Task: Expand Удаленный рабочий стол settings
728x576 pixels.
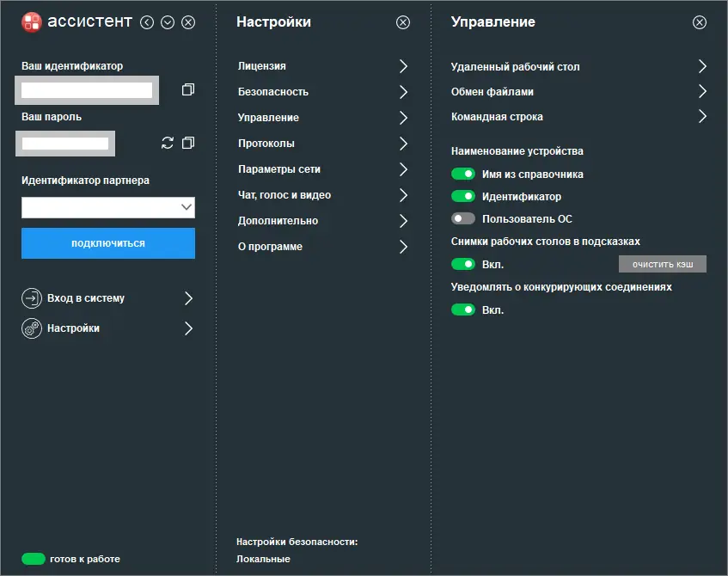Action: tap(702, 66)
